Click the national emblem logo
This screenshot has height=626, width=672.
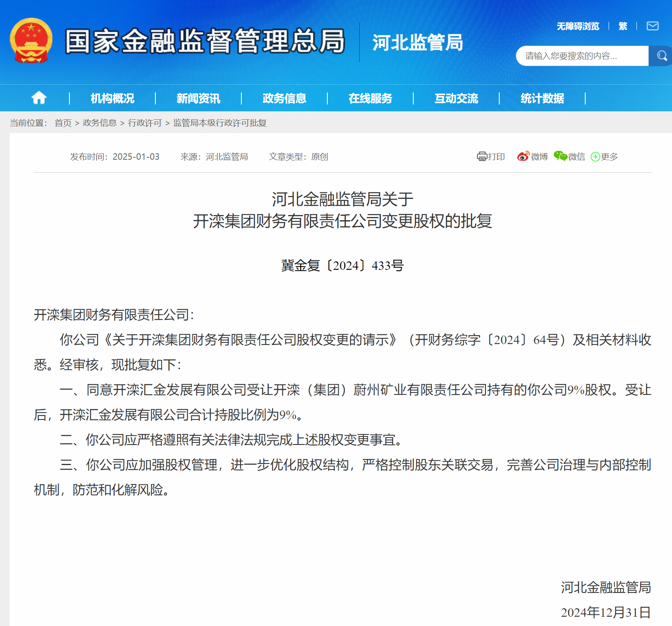click(31, 41)
